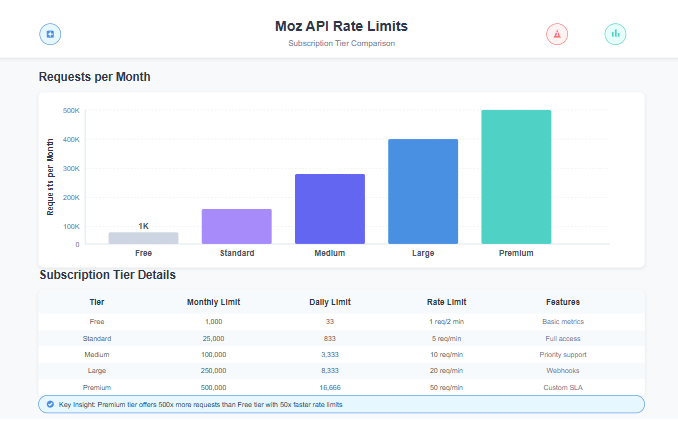The image size is (678, 428).
Task: Click the Standard label under the chart
Action: click(x=237, y=253)
